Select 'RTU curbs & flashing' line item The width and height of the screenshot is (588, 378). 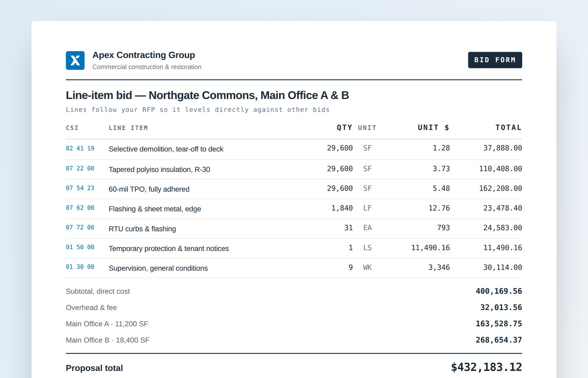click(142, 229)
